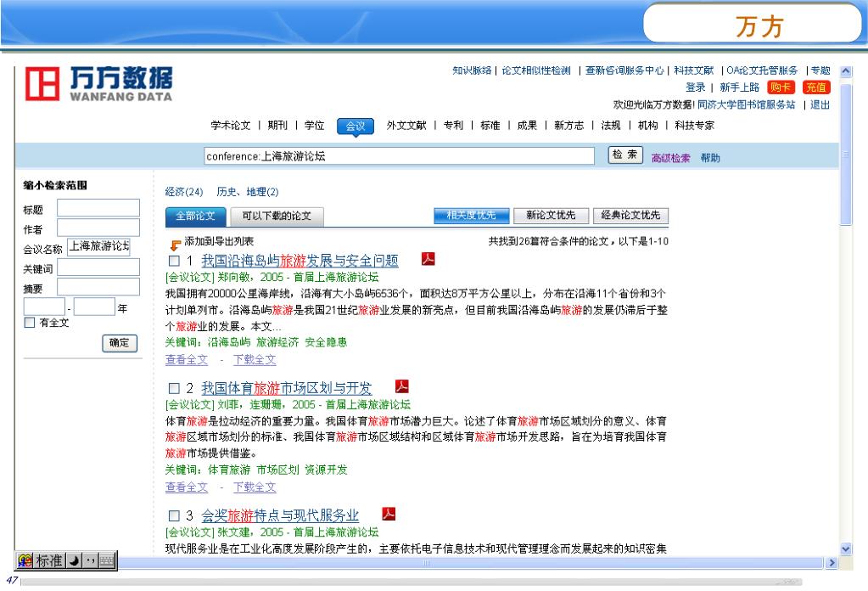
Task: Click the IME input method logo icon
Action: 25,560
